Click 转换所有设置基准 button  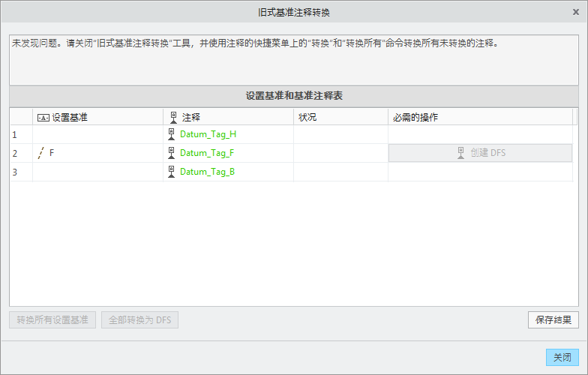[53, 320]
